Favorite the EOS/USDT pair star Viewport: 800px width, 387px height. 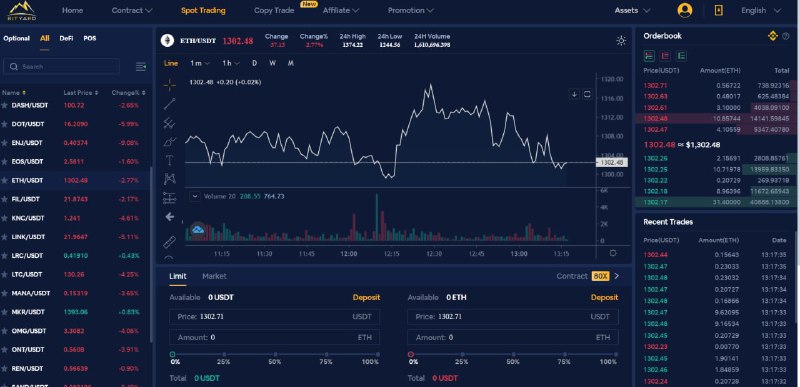click(x=5, y=162)
